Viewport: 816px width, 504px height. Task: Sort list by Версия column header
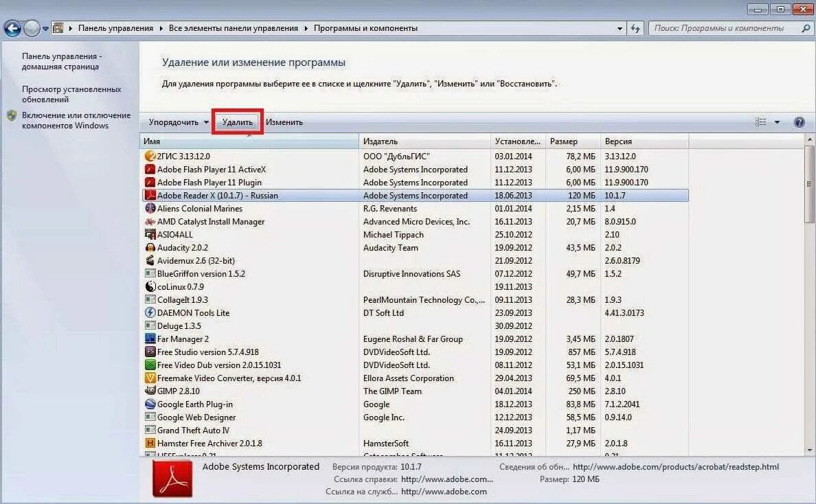tap(644, 141)
